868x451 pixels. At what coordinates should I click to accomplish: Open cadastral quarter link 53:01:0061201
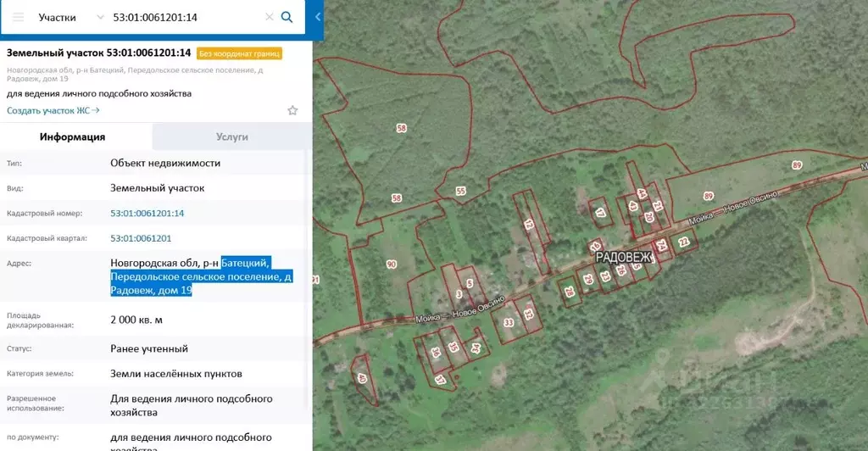pos(141,238)
